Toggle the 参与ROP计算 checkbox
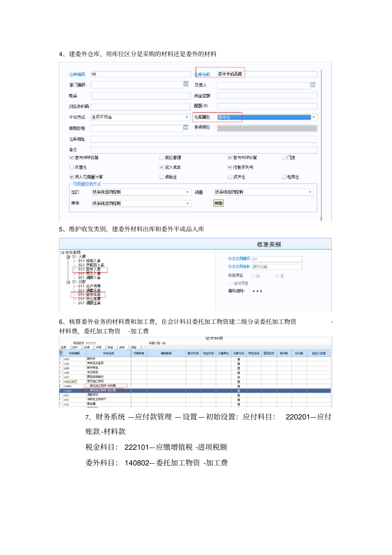Screen dimensions: 392x555 230,158
